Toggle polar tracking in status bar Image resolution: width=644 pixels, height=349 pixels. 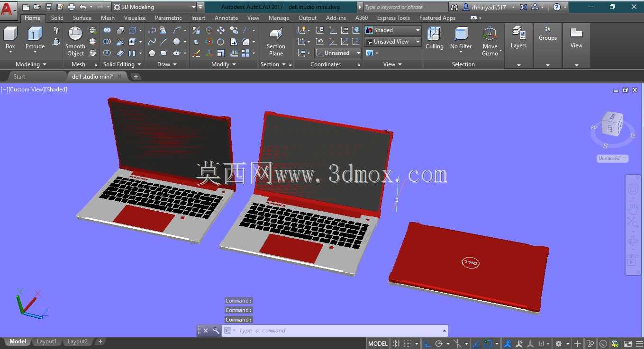[x=439, y=344]
